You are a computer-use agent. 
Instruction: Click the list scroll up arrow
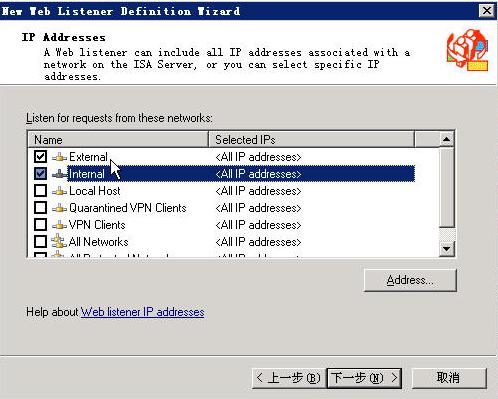coord(446,139)
